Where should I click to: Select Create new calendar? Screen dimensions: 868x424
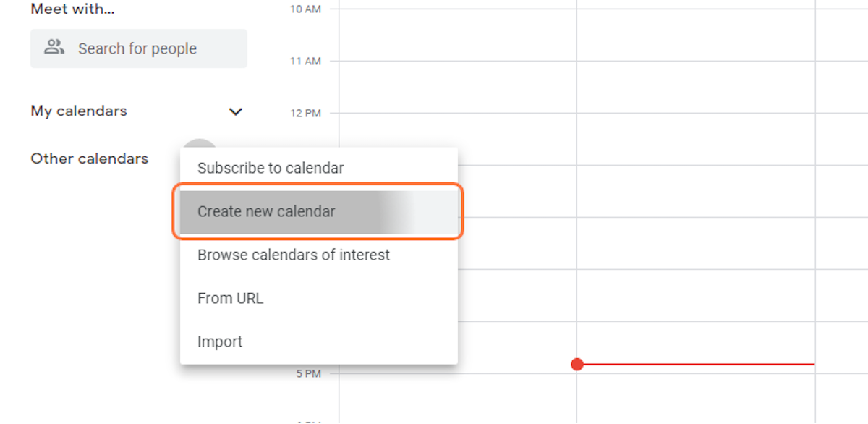pos(266,211)
